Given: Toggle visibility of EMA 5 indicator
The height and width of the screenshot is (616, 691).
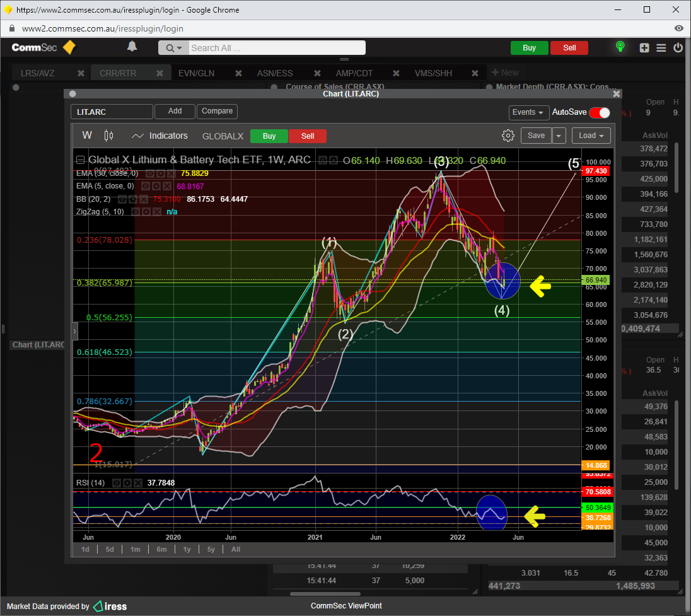Looking at the screenshot, I should pos(146,187).
